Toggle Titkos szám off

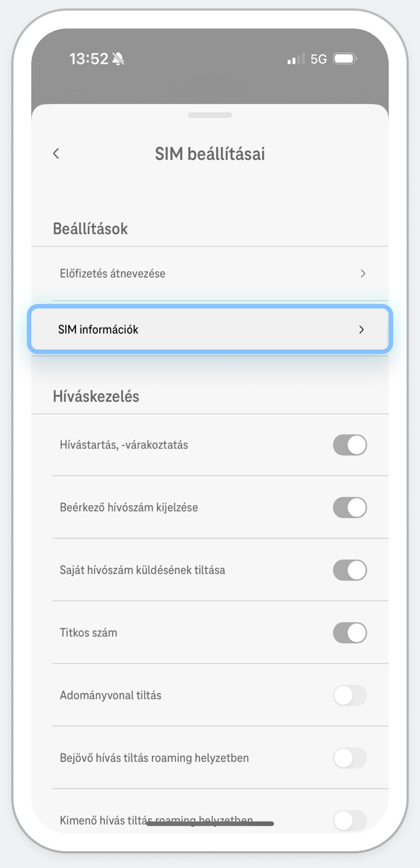click(x=350, y=632)
